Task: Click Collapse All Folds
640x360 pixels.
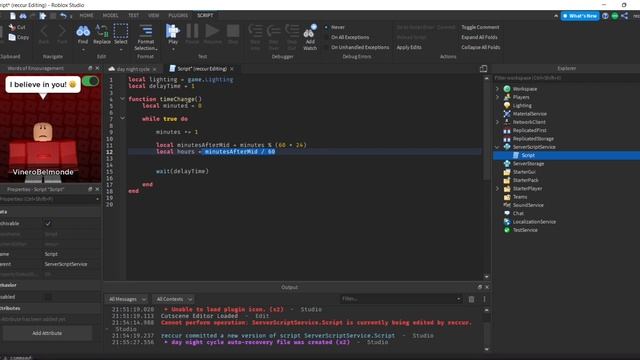Action: point(480,47)
